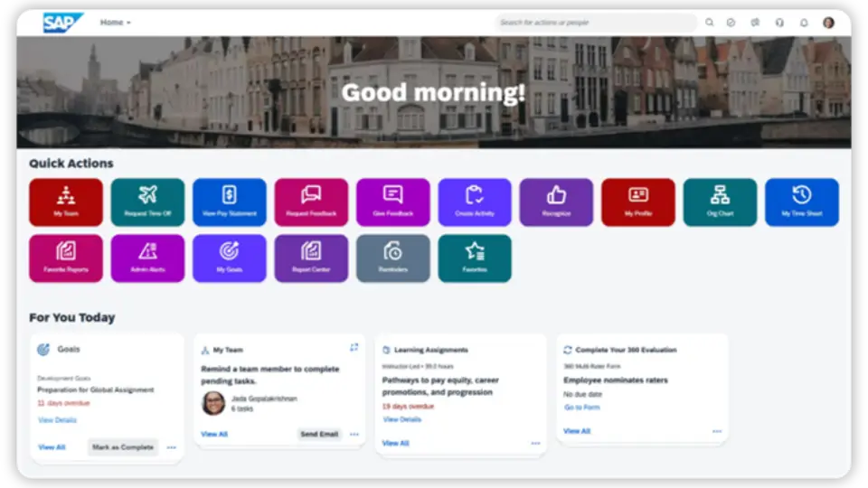Open the Admin Alerts tile

(x=147, y=258)
